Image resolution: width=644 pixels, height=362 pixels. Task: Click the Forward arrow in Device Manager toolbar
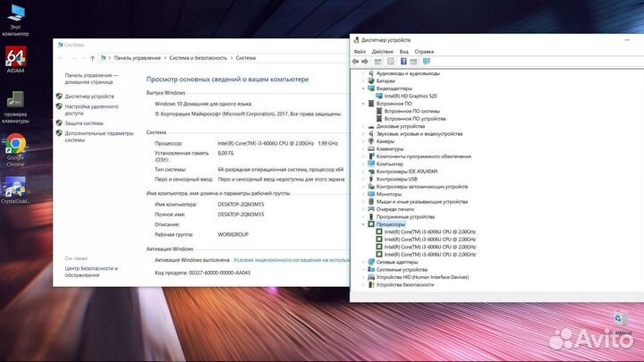point(365,62)
